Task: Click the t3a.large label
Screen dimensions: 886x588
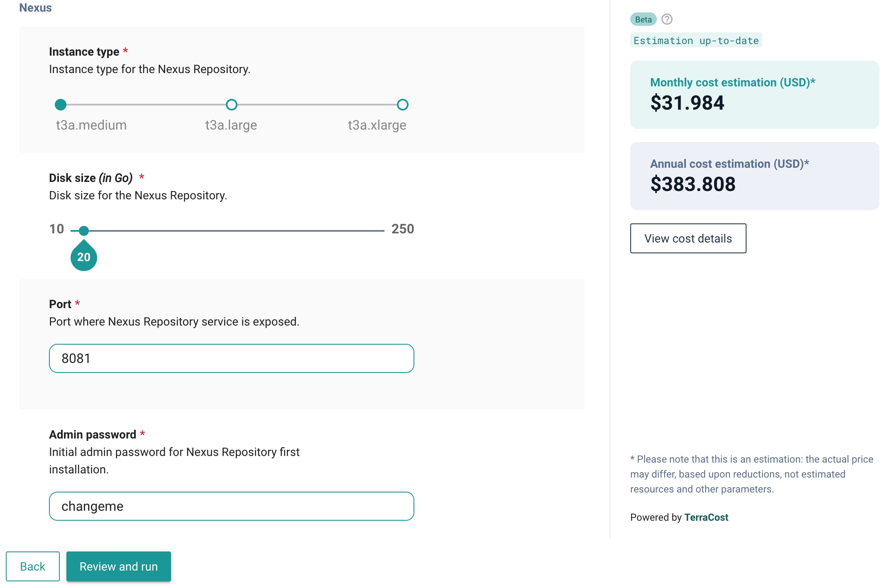Action: pos(231,125)
